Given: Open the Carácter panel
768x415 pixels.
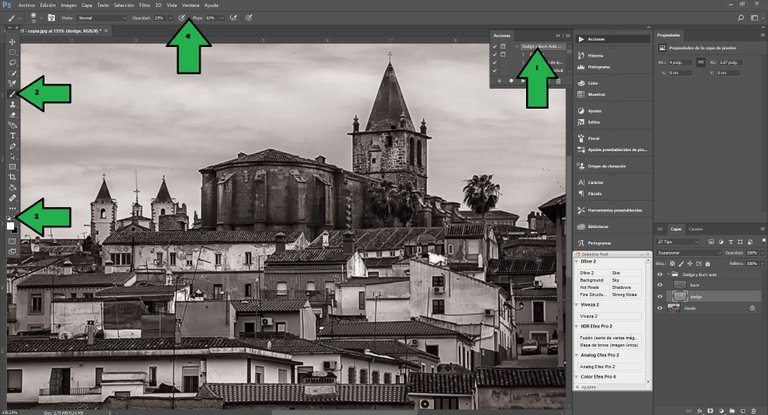Looking at the screenshot, I should 595,182.
